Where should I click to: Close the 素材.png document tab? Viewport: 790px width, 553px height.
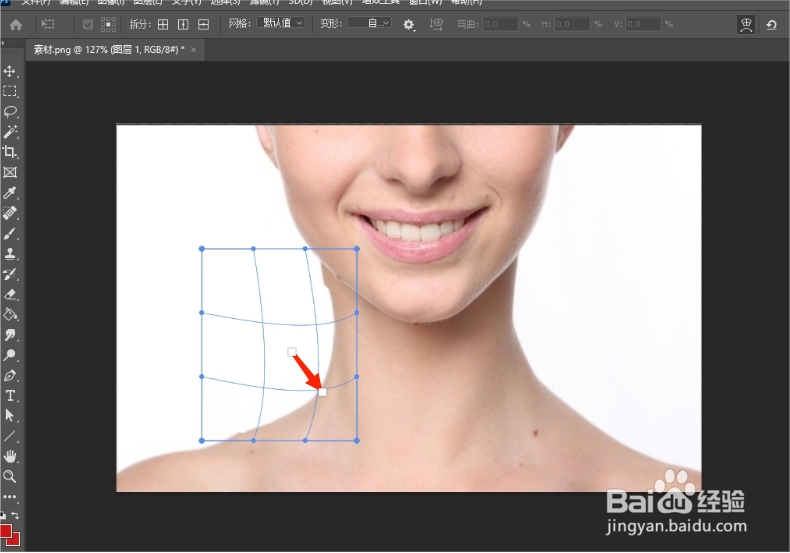[193, 49]
